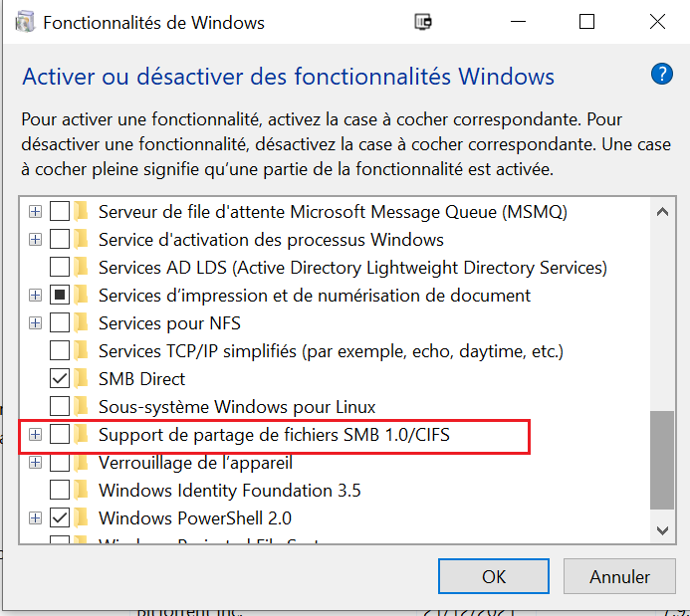Expand the Serveur de file d'attente MSMQ node

point(35,212)
